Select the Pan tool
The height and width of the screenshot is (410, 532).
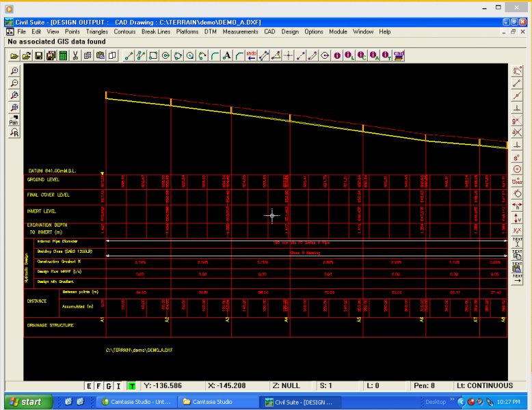pos(14,121)
